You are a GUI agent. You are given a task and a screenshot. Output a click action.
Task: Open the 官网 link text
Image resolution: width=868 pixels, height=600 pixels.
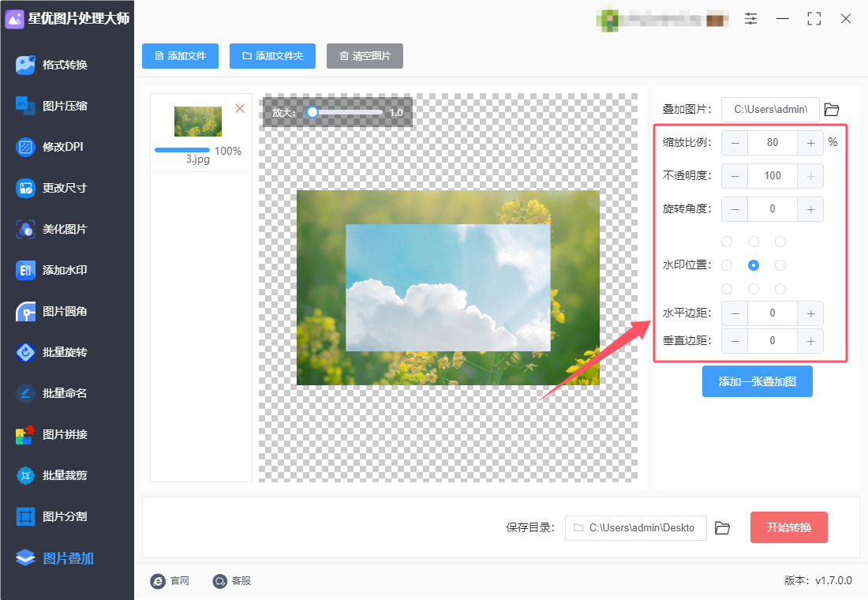coord(180,580)
